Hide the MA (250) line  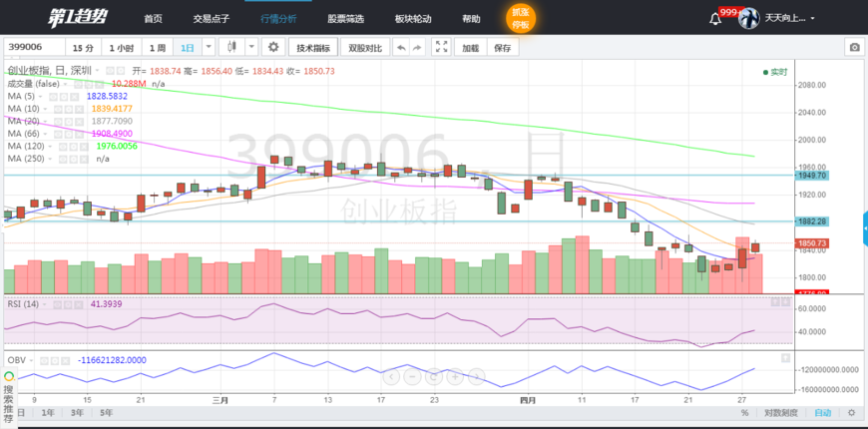[63, 159]
